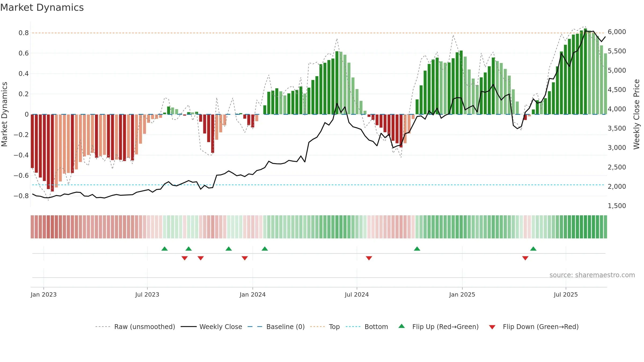
Task: Click the red Flip Down legend triangle icon
Action: [x=492, y=327]
